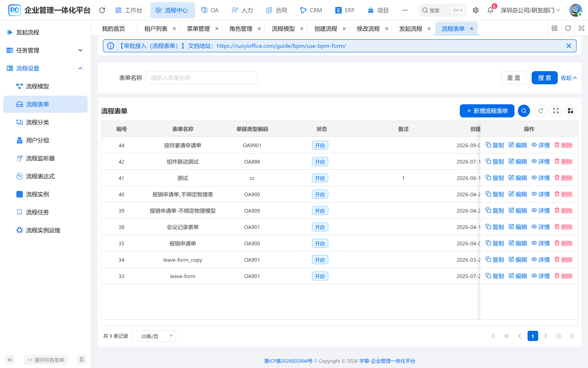Image resolution: width=588 pixels, height=368 pixels.
Task: Collapse search form via 收起
Action: pyautogui.click(x=569, y=78)
